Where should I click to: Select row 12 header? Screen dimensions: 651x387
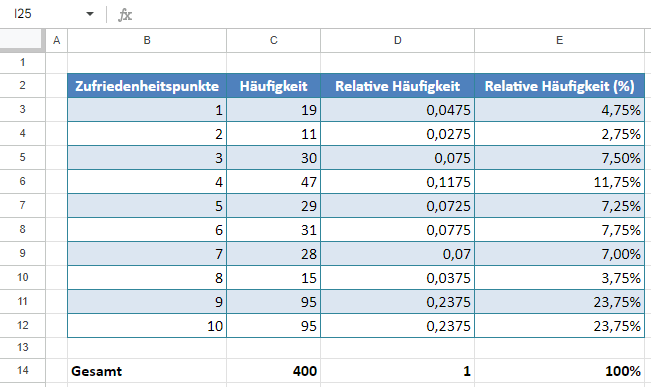22,326
